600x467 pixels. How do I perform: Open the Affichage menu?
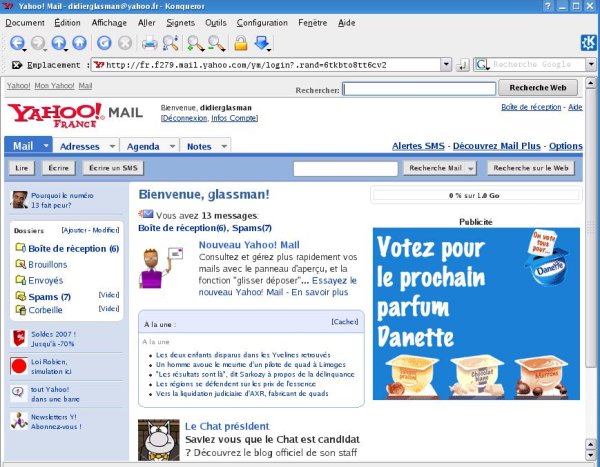coord(109,23)
